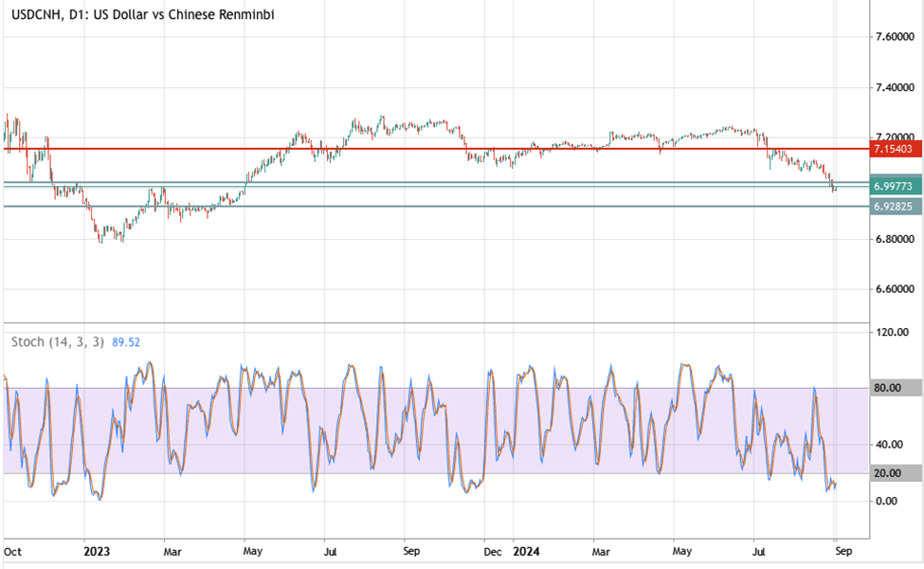Click the Stoch (14, 3, 3) indicator label
The width and height of the screenshot is (924, 569).
[x=58, y=342]
